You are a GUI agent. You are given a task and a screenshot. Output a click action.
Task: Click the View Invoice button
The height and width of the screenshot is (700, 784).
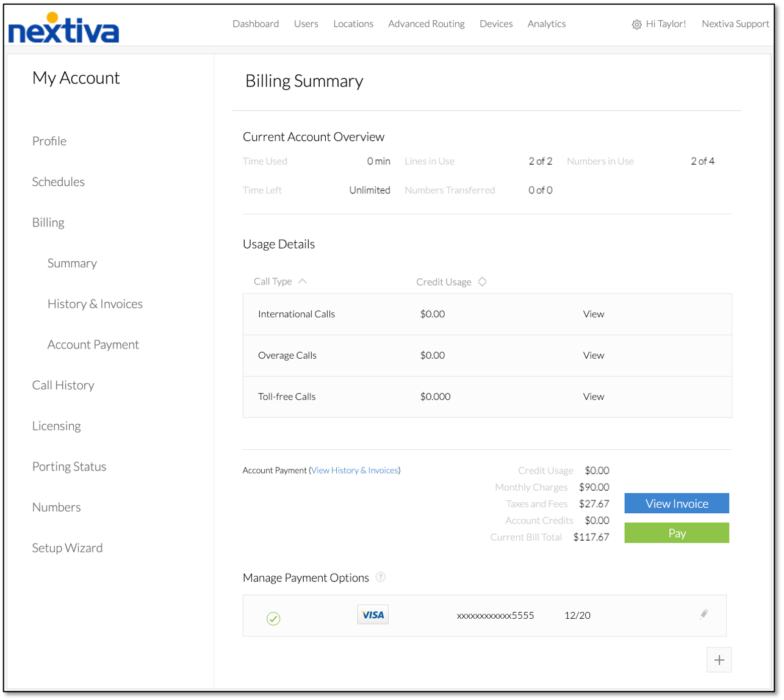point(677,503)
